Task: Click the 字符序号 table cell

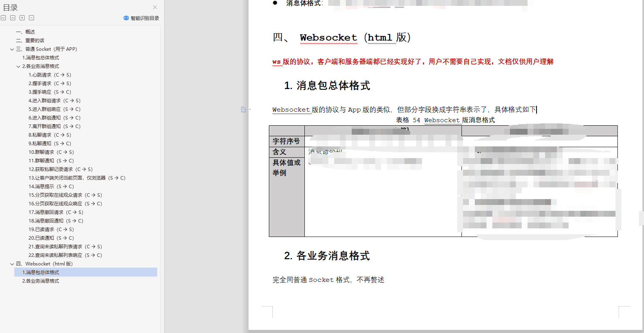Action: click(286, 141)
